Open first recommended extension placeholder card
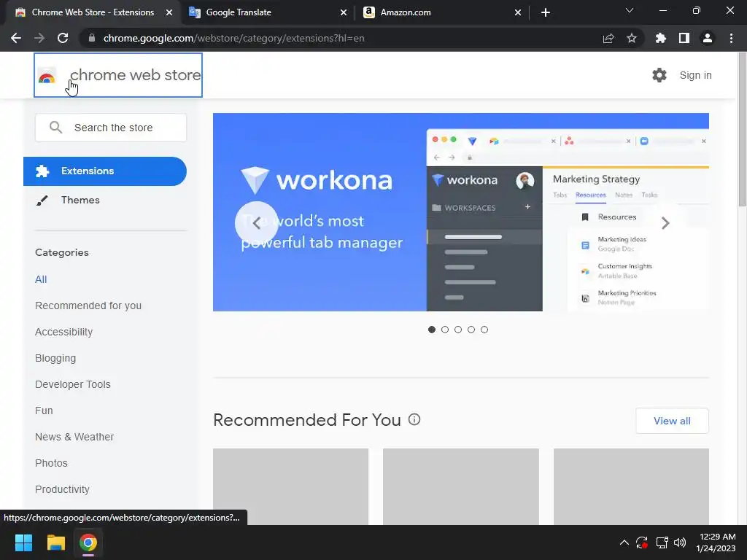This screenshot has width=747, height=560. [290, 486]
